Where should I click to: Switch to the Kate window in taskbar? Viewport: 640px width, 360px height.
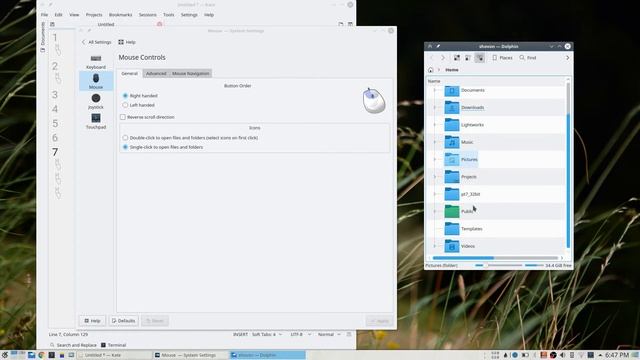coord(114,355)
